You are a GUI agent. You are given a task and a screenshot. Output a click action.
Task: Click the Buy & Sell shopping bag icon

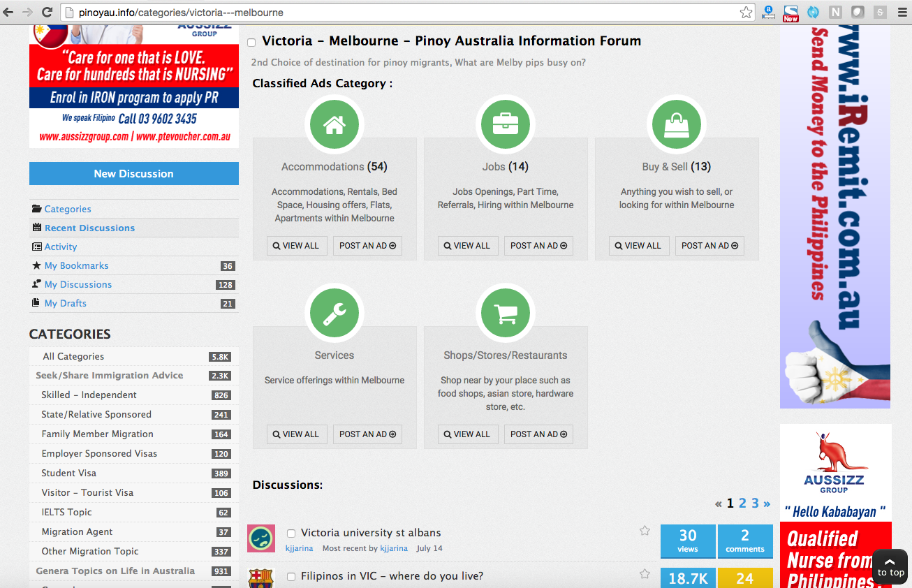click(676, 126)
